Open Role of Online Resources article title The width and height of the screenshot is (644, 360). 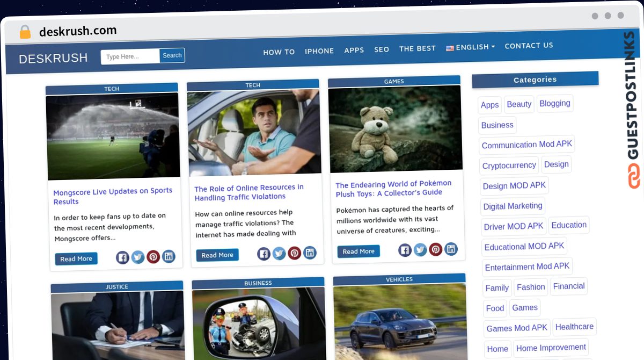click(249, 192)
